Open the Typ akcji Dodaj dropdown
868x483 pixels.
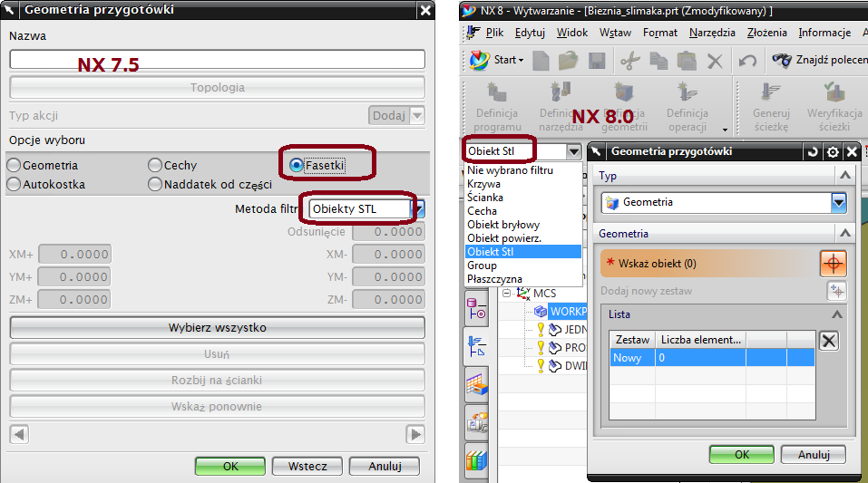pyautogui.click(x=417, y=116)
